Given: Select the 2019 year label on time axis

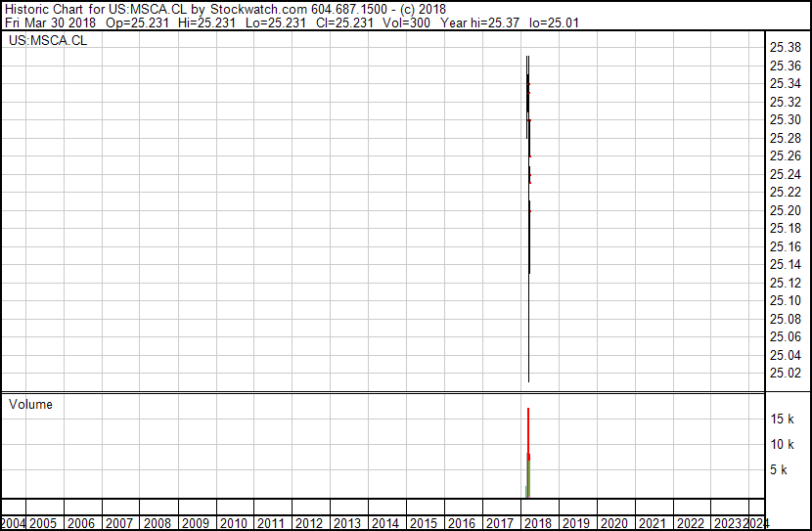Looking at the screenshot, I should [x=576, y=523].
